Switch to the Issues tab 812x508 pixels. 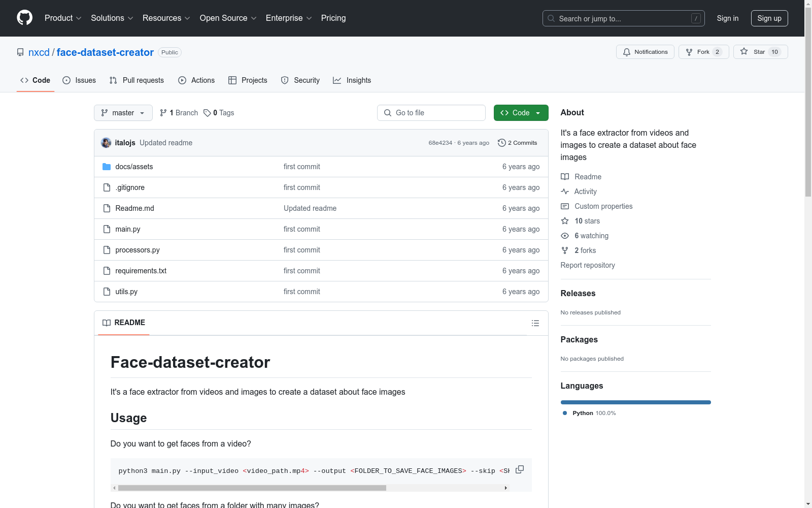(79, 80)
